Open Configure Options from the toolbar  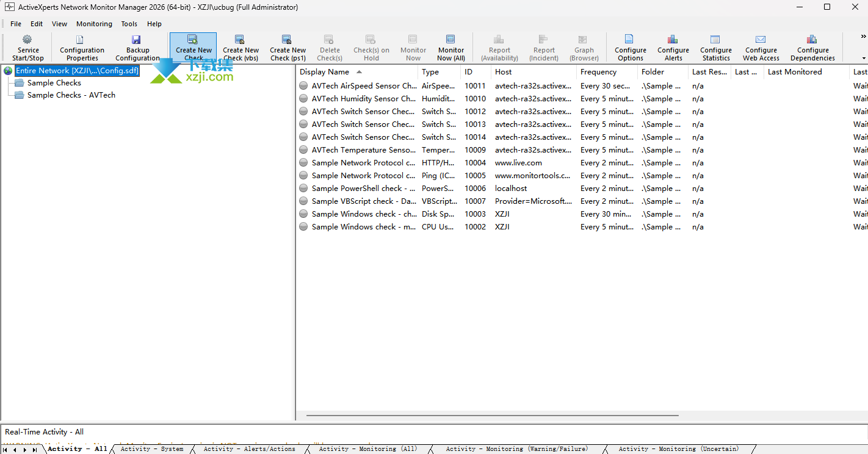[630, 48]
